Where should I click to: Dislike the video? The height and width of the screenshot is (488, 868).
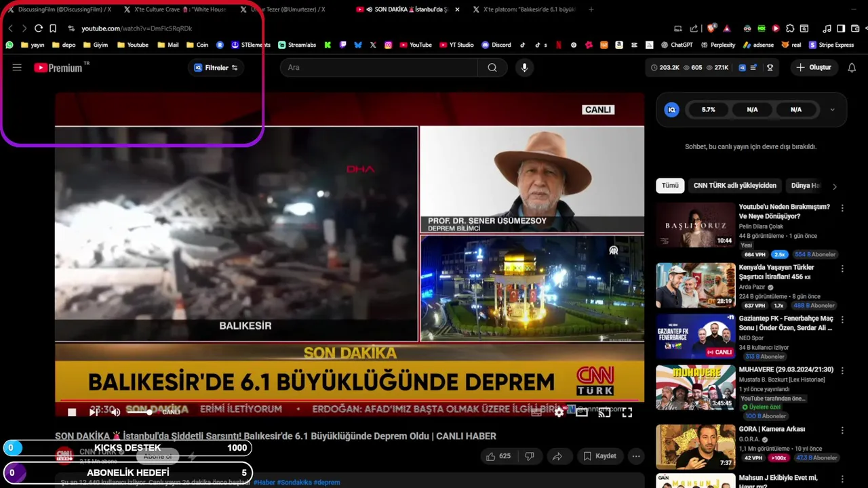(530, 456)
